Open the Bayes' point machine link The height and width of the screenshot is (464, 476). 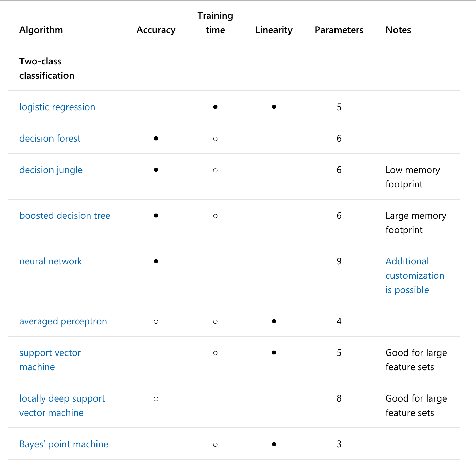coord(64,444)
